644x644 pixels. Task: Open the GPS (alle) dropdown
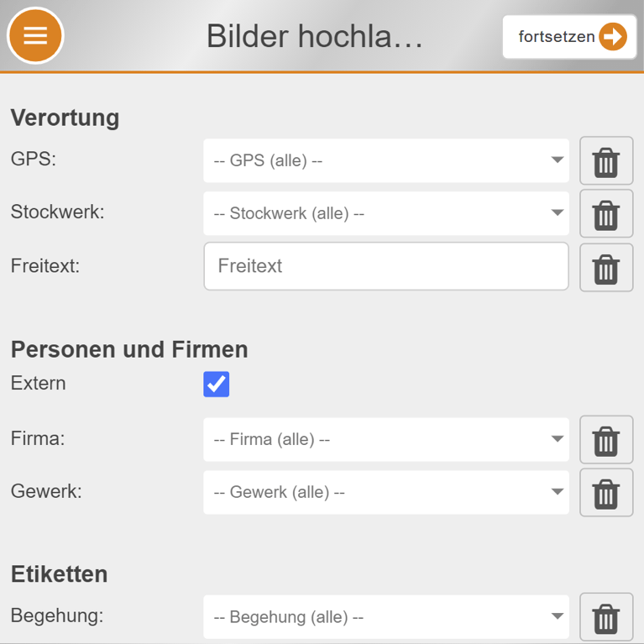[x=386, y=161]
